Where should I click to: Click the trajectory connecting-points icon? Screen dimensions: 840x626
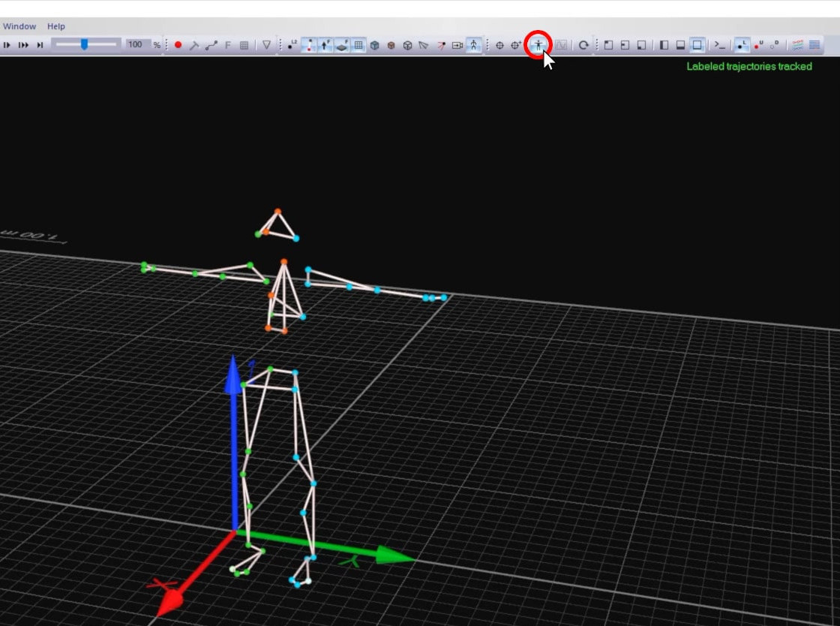point(211,45)
